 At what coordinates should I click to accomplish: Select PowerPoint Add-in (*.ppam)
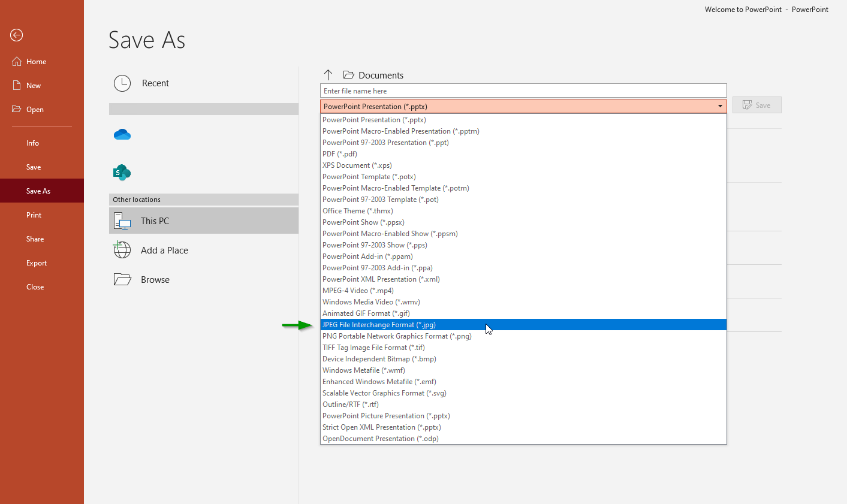click(x=523, y=256)
